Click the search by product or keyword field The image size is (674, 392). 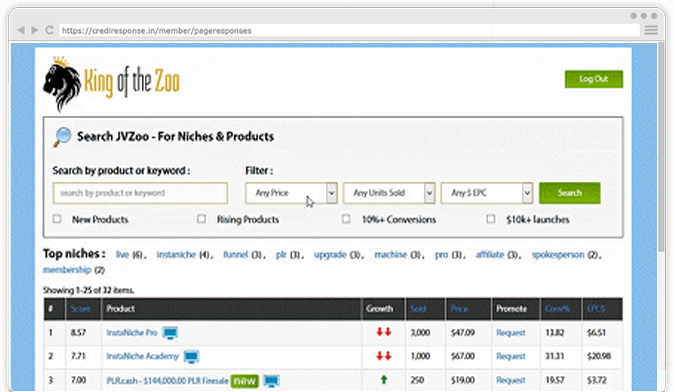click(140, 193)
